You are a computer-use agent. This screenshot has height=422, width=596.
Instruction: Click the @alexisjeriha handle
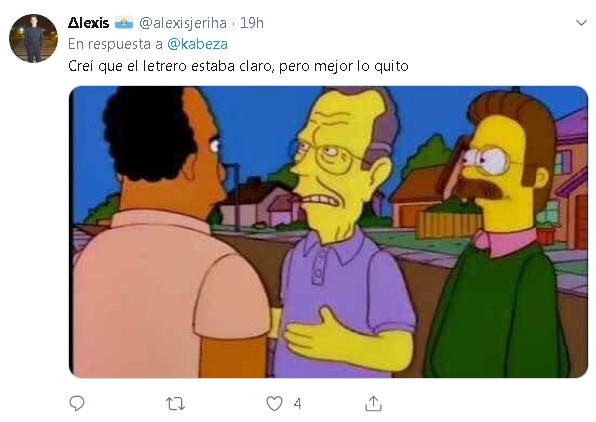(183, 23)
